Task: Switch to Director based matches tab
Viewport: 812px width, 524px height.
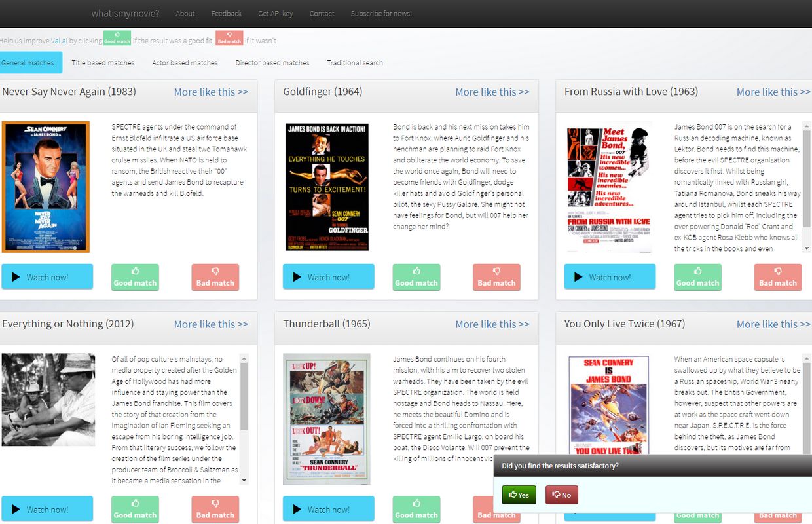Action: [x=272, y=63]
